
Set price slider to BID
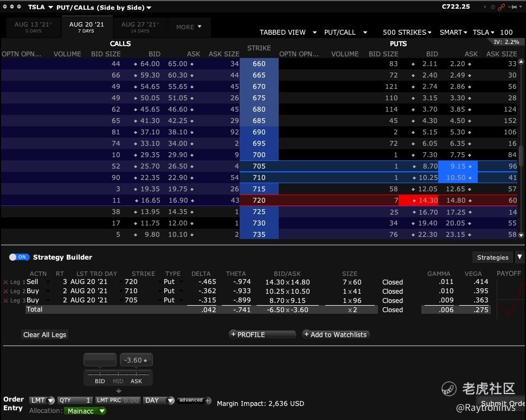(100, 381)
